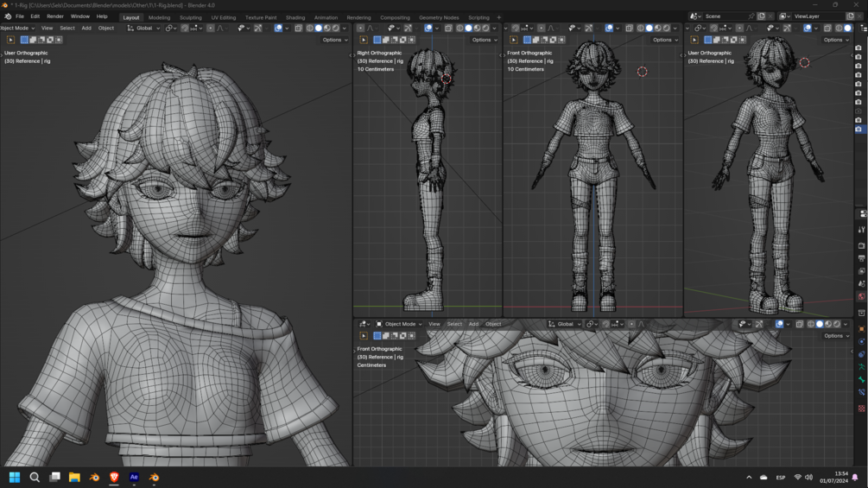This screenshot has width=868, height=488.
Task: Open taskbar Search
Action: pos(35,477)
